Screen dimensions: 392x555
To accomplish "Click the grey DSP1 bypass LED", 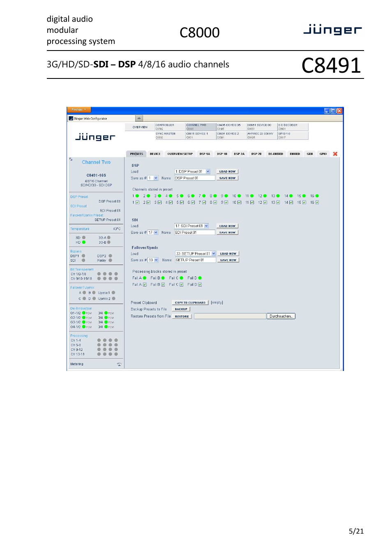I will tap(83, 256).
